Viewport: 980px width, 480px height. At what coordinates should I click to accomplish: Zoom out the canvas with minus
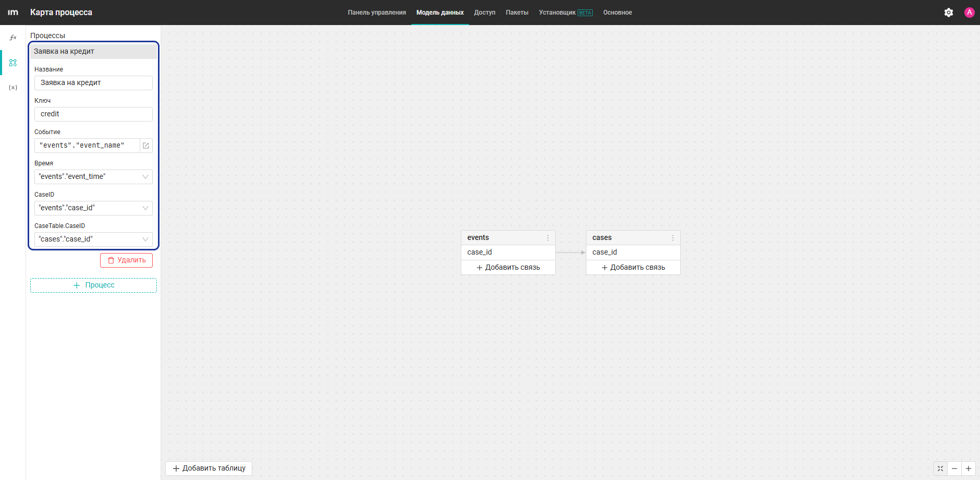point(954,469)
